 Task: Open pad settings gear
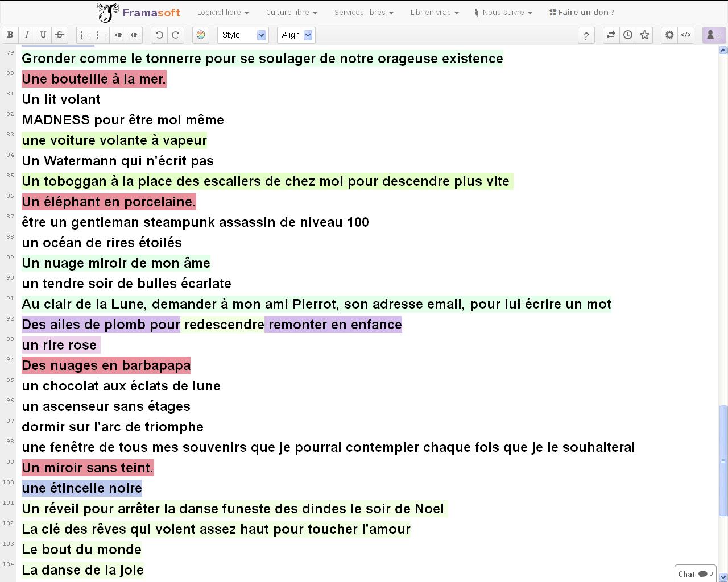[x=669, y=35]
